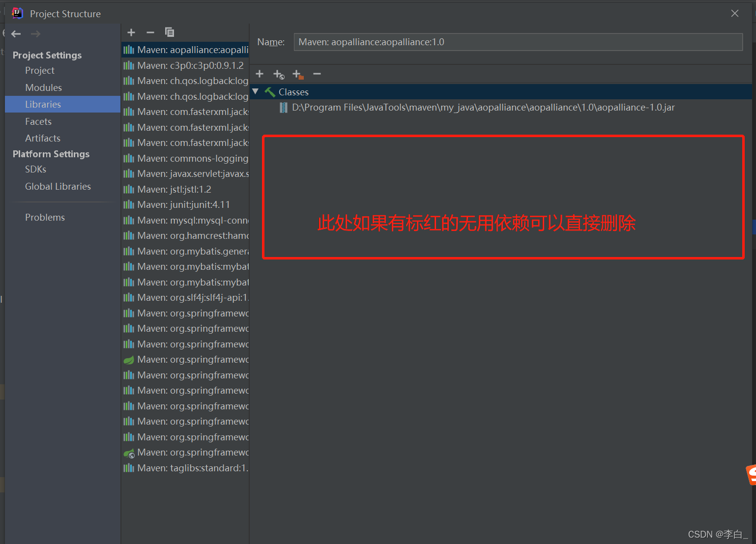Select Maven: org.mybatis.generator library
Image resolution: width=756 pixels, height=544 pixels.
[185, 251]
